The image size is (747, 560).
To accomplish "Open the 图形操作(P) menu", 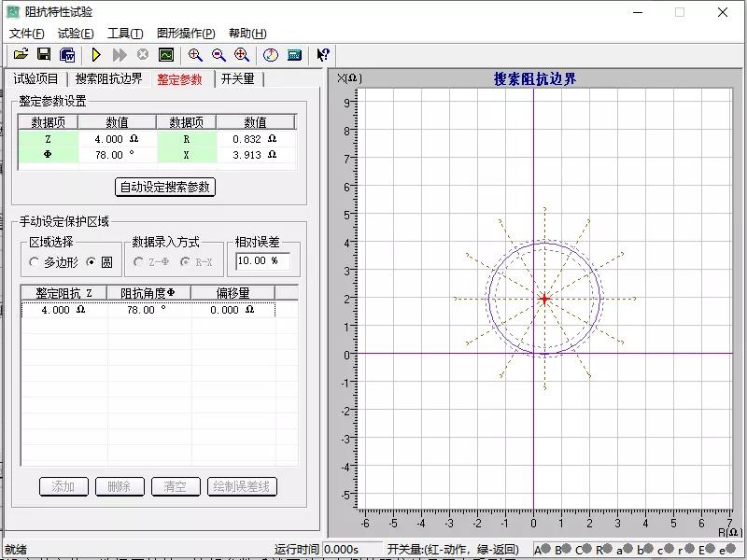I will coord(186,34).
